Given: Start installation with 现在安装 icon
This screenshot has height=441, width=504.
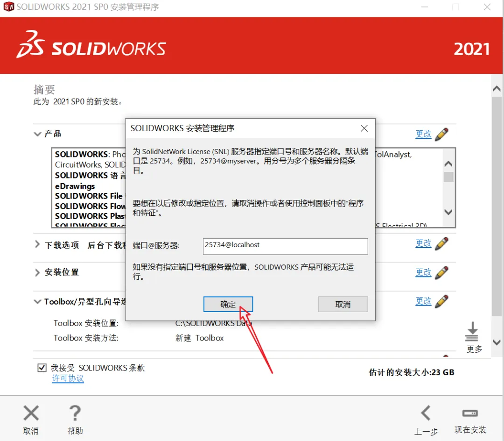Looking at the screenshot, I should (x=470, y=413).
